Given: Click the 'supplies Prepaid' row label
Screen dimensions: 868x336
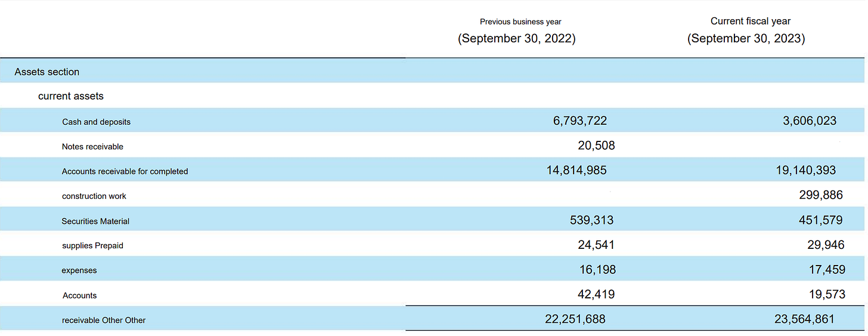Looking at the screenshot, I should [x=92, y=245].
